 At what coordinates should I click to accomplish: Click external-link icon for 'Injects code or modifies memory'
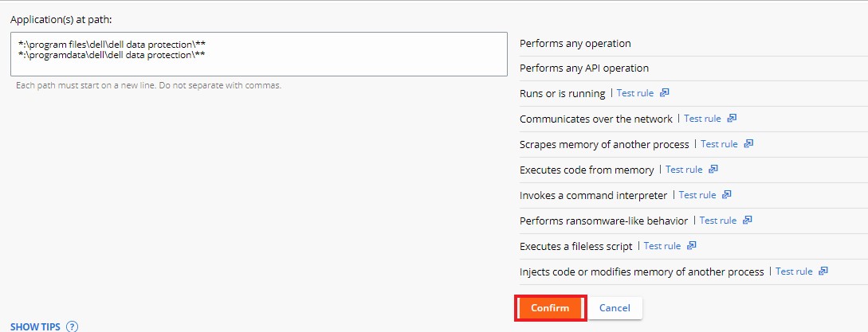click(823, 271)
